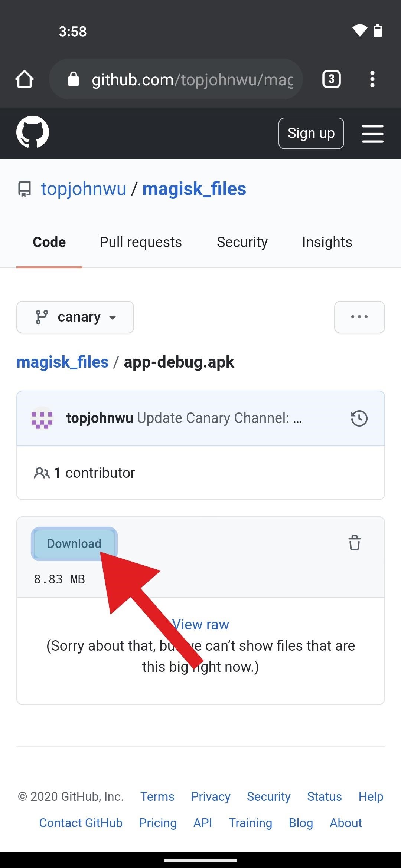Open the tab switcher showing 3 tabs
The height and width of the screenshot is (868, 401).
[x=331, y=79]
